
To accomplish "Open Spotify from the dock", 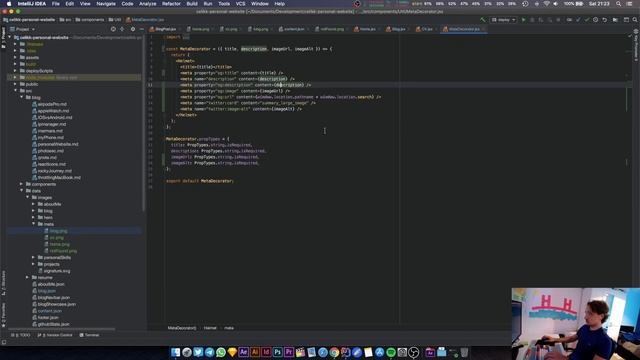I will tap(391, 352).
